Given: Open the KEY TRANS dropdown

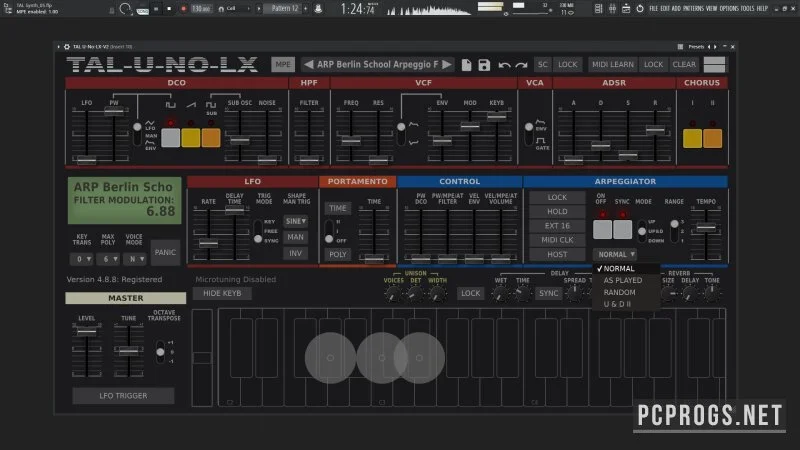Looking at the screenshot, I should 82,259.
